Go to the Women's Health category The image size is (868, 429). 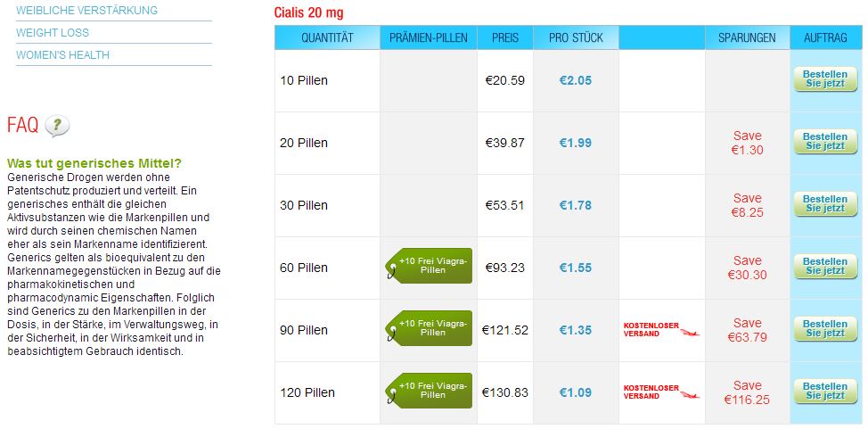pyautogui.click(x=62, y=55)
